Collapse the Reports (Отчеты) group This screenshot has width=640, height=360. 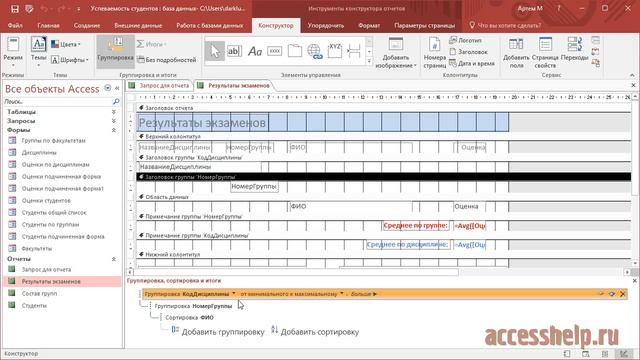coord(114,259)
